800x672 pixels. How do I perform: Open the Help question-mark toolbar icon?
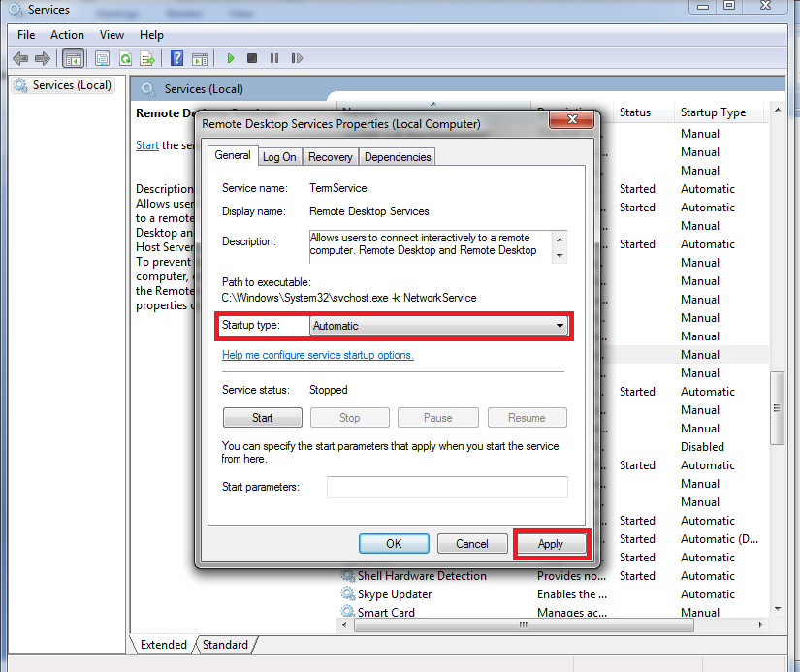176,59
